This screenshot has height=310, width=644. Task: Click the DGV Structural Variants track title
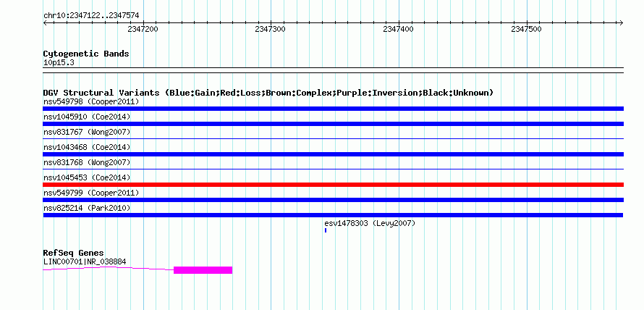[x=268, y=93]
